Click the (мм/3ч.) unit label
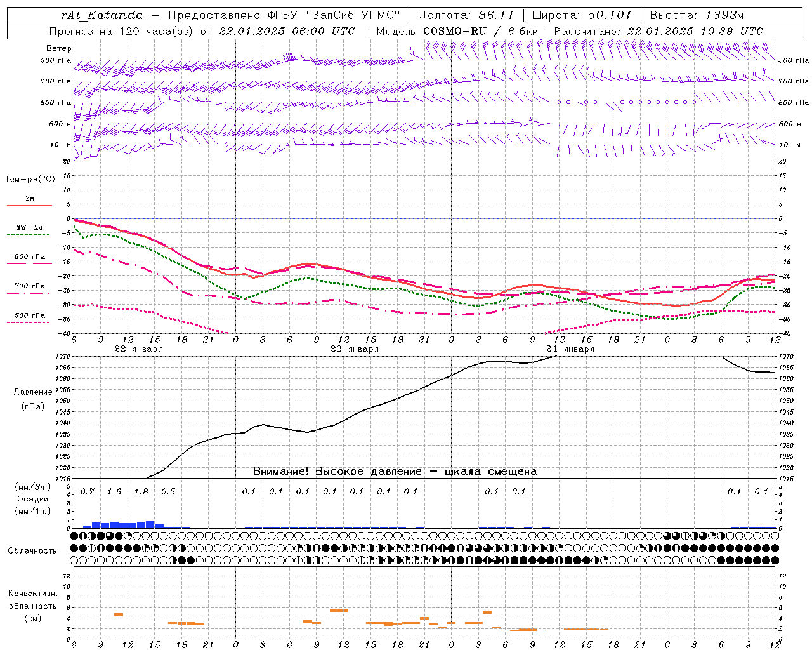 [33, 487]
